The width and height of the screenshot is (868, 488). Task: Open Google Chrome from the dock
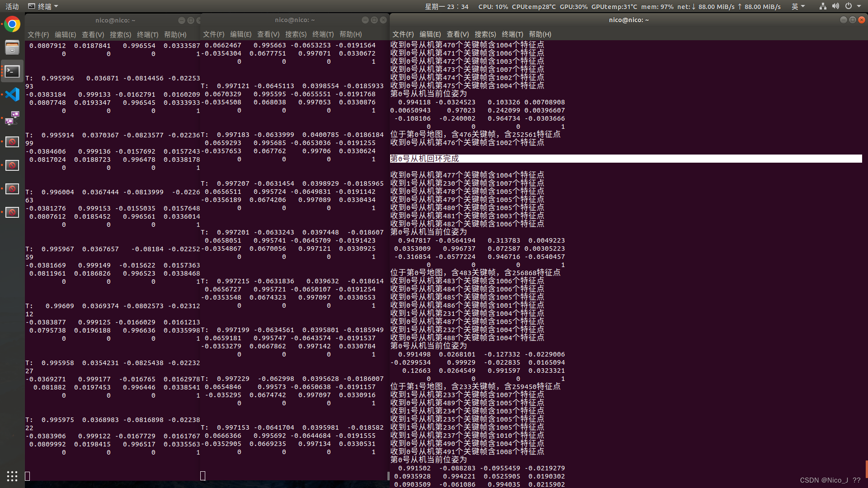(x=12, y=24)
